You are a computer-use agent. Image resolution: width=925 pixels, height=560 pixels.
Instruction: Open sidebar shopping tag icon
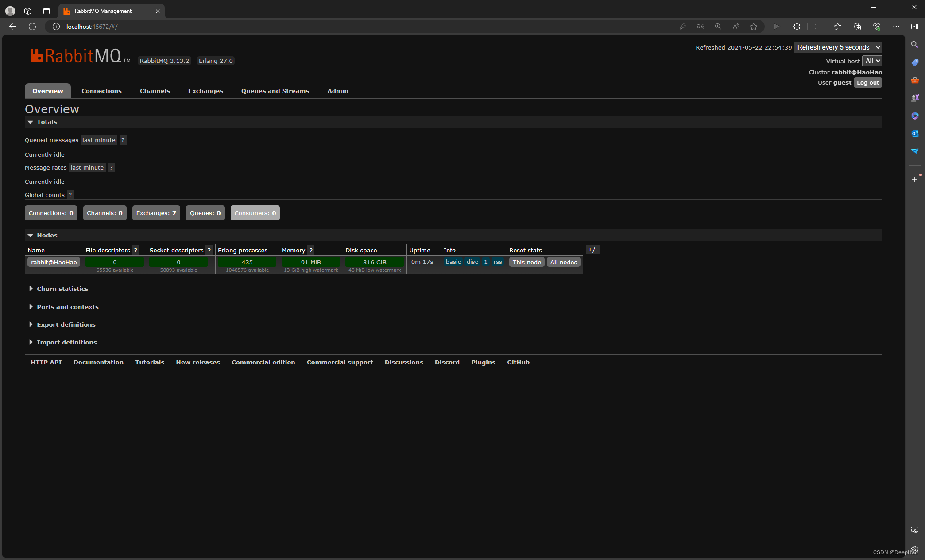coord(915,62)
